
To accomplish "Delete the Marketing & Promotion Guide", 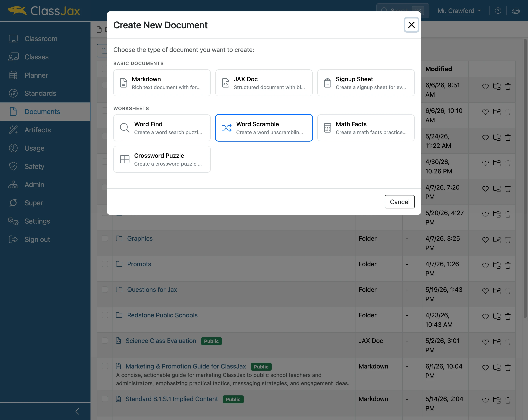I will (x=508, y=368).
